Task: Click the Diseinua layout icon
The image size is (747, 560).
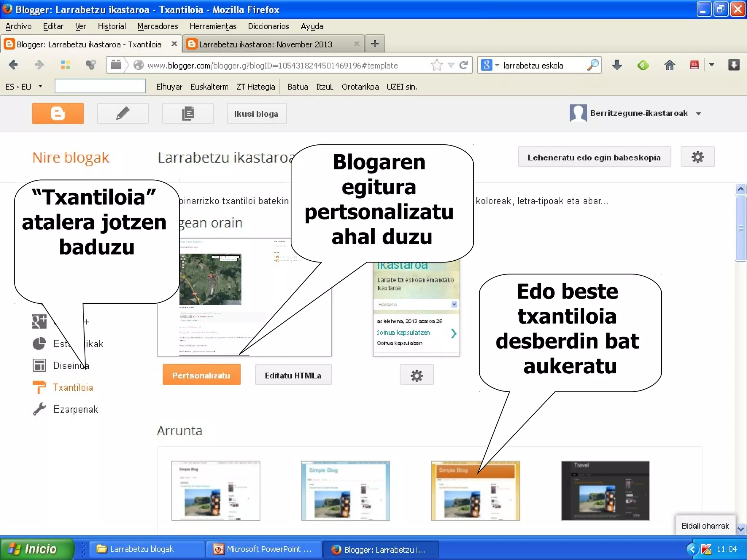Action: 39,365
